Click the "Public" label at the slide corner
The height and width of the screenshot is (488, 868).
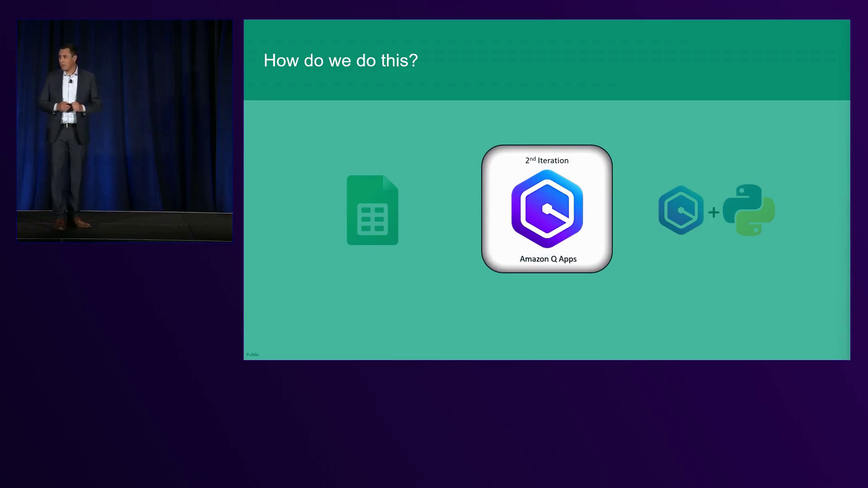[x=252, y=355]
